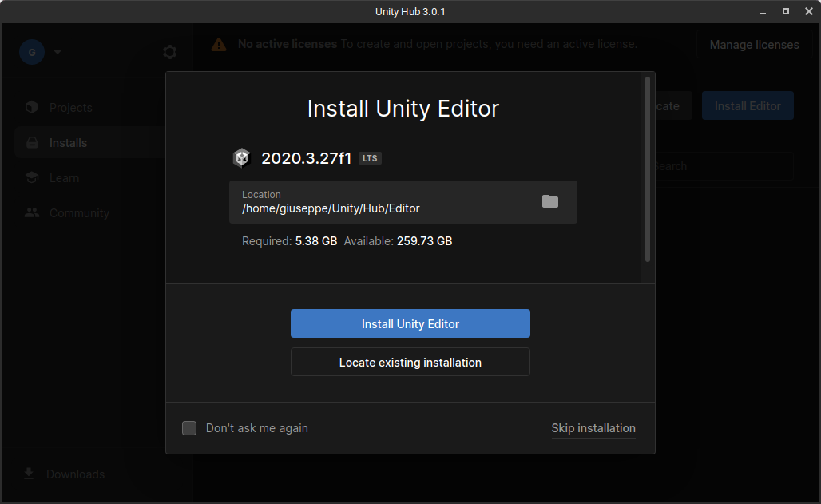Open the Community people icon

pyautogui.click(x=31, y=212)
